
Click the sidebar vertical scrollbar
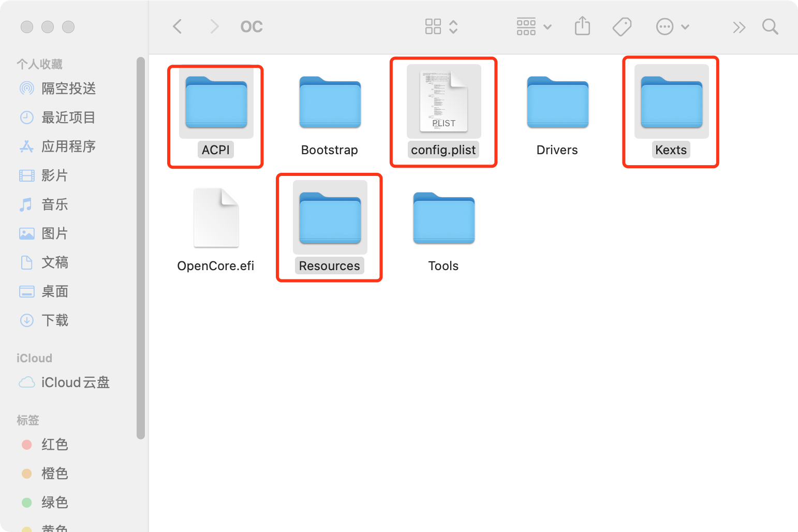pos(141,247)
